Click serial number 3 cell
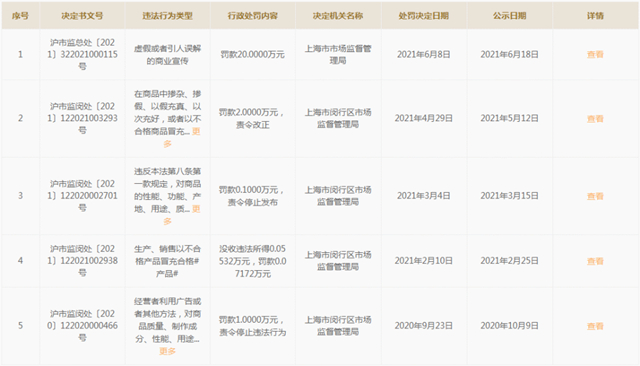 (20, 196)
